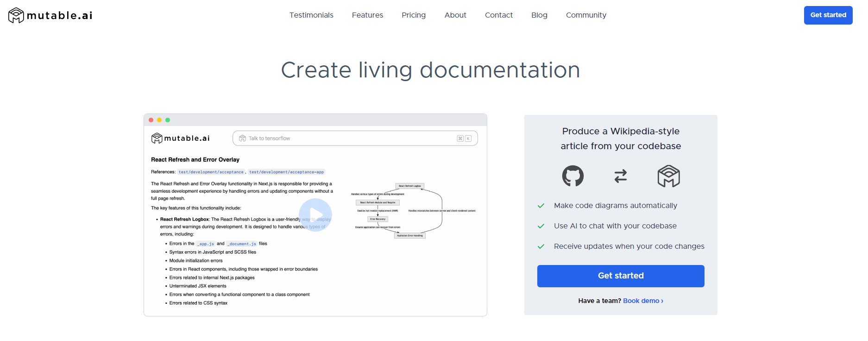Click the test/development/acceptance reference tag
The height and width of the screenshot is (341, 868).
[x=211, y=172]
